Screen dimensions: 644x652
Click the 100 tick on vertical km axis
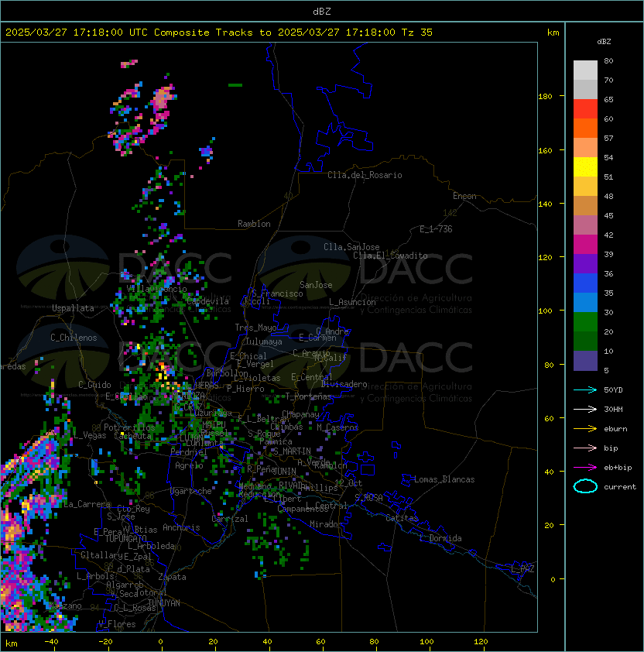[545, 311]
